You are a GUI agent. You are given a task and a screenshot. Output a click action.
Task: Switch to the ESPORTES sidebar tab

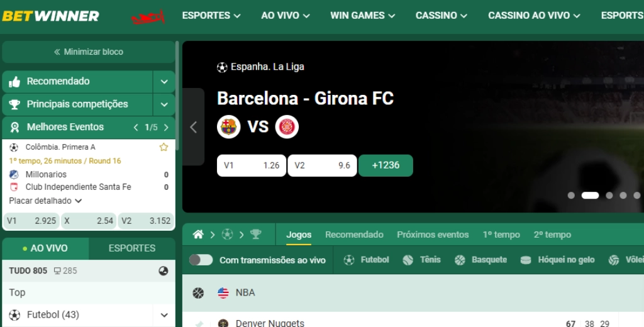tap(132, 248)
